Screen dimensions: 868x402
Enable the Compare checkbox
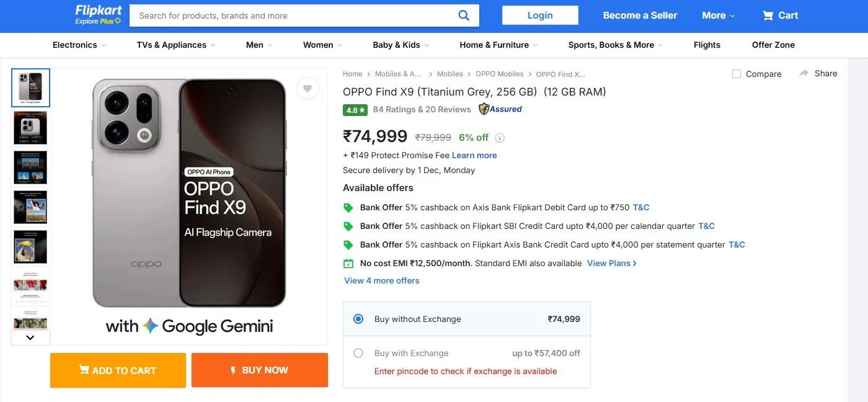pyautogui.click(x=736, y=73)
